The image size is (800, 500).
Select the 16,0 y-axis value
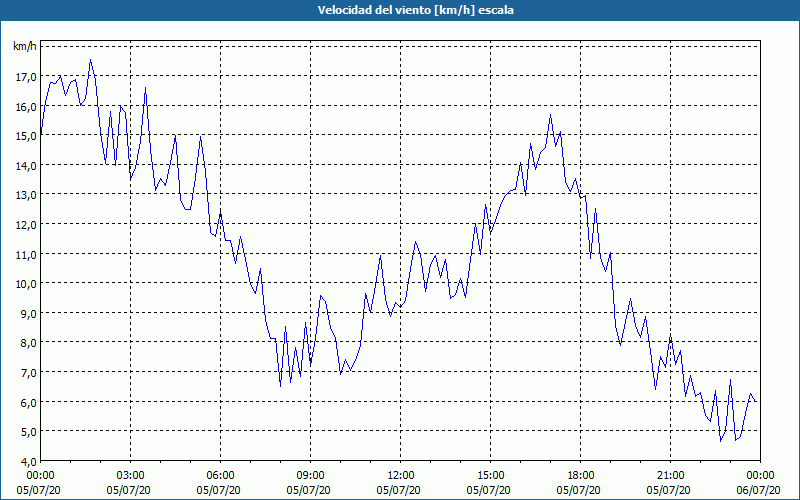click(x=26, y=106)
